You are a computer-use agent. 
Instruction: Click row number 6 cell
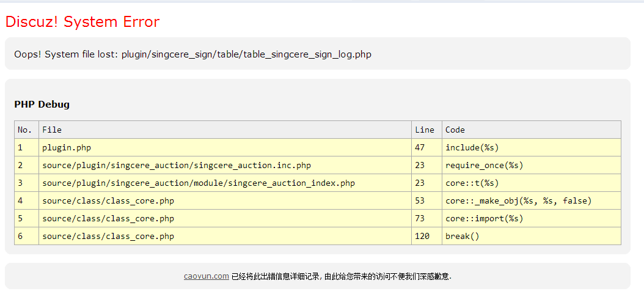pos(27,236)
